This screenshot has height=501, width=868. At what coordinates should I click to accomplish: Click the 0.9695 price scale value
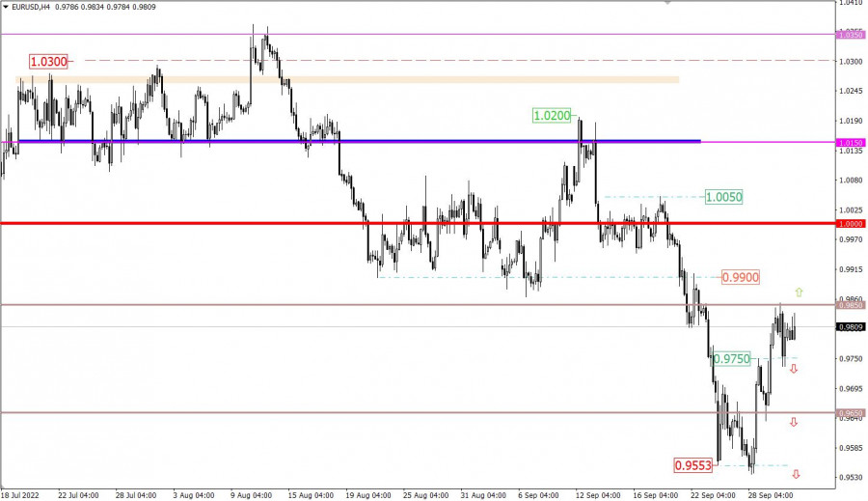851,388
